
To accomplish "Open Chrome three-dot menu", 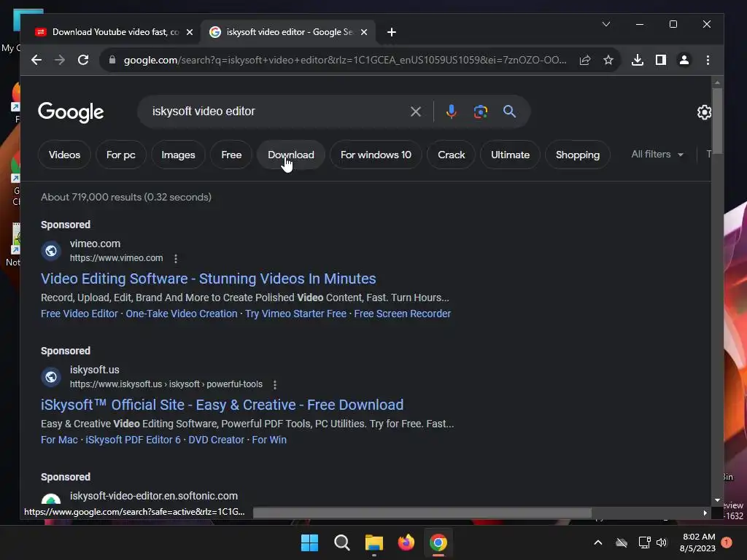I will [x=708, y=60].
